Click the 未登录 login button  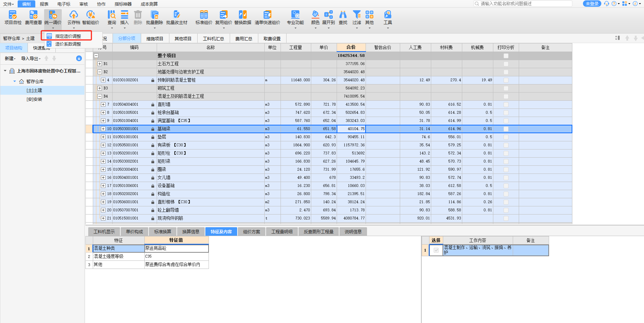click(x=592, y=4)
